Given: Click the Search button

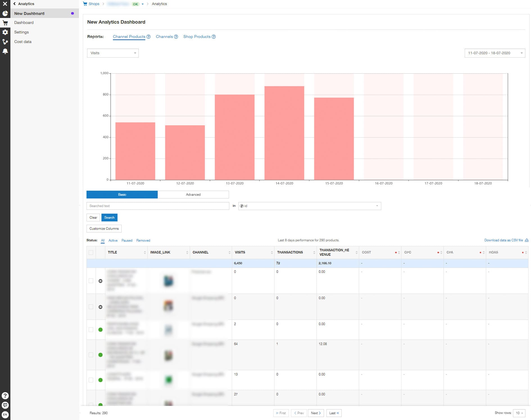Looking at the screenshot, I should 109,217.
